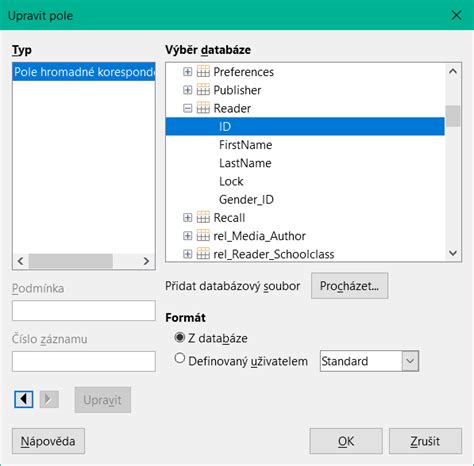This screenshot has height=466, width=474.
Task: Go to previous field with left arrow
Action: pos(24,399)
